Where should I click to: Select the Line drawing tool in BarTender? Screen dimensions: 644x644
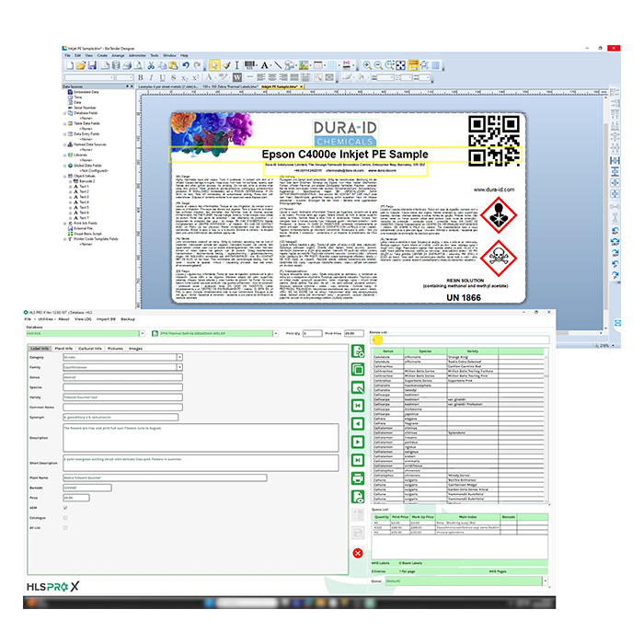click(278, 65)
